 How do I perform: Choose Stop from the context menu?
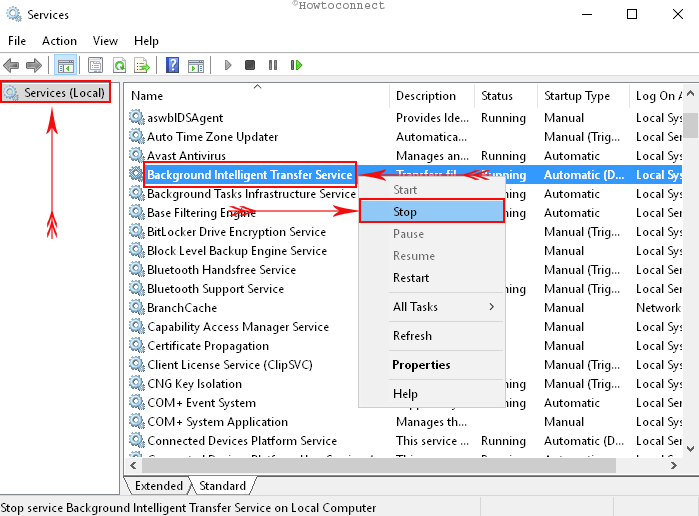[x=432, y=212]
